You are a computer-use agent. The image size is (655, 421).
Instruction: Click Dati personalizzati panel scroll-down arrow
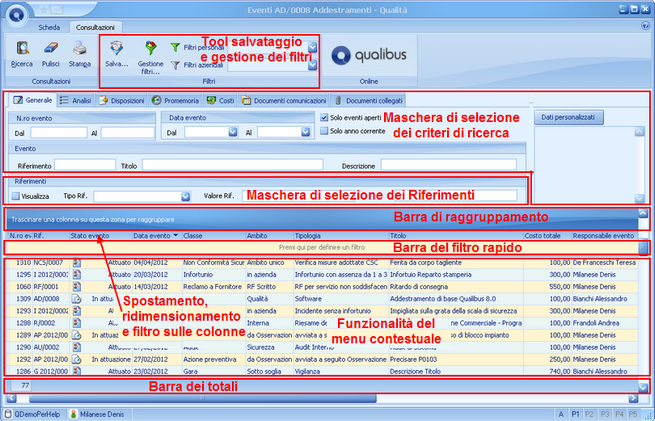pyautogui.click(x=640, y=198)
